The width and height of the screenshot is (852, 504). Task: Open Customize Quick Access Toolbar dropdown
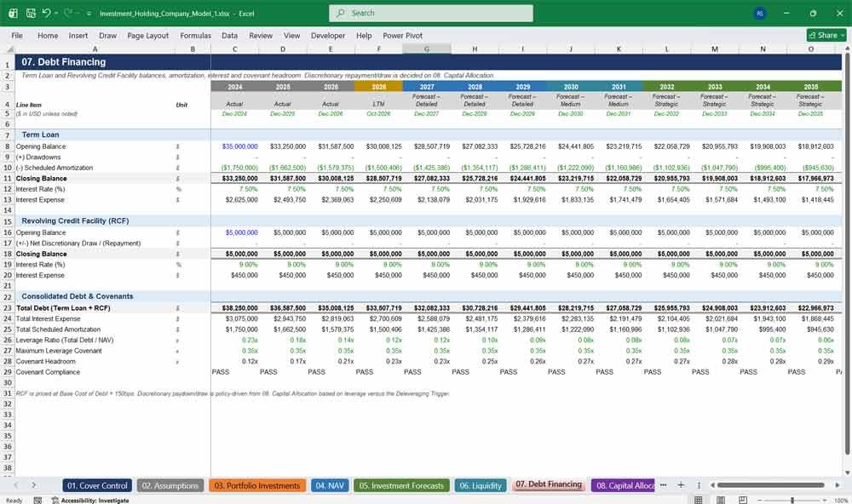89,14
